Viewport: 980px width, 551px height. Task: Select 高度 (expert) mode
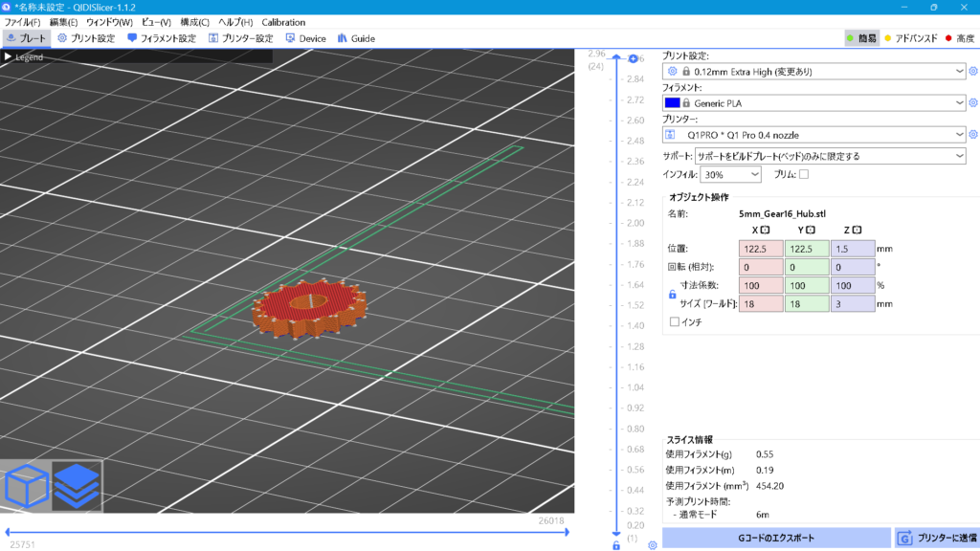(959, 38)
